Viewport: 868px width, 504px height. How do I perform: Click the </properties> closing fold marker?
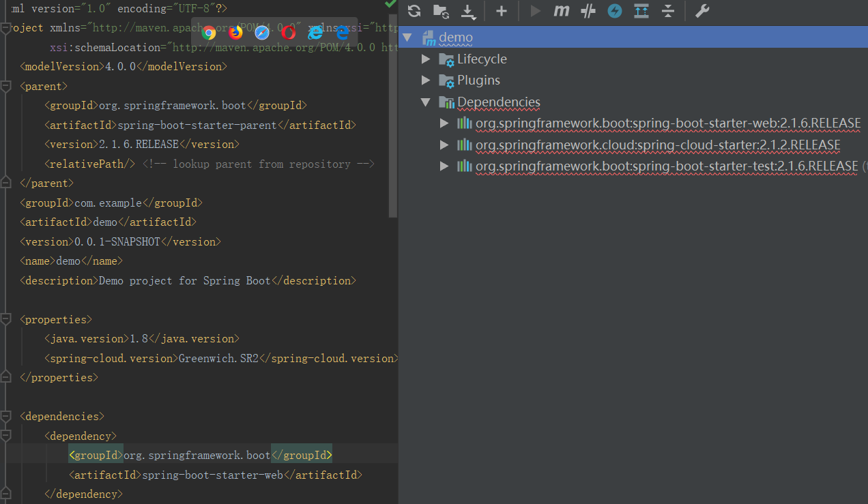click(x=5, y=377)
